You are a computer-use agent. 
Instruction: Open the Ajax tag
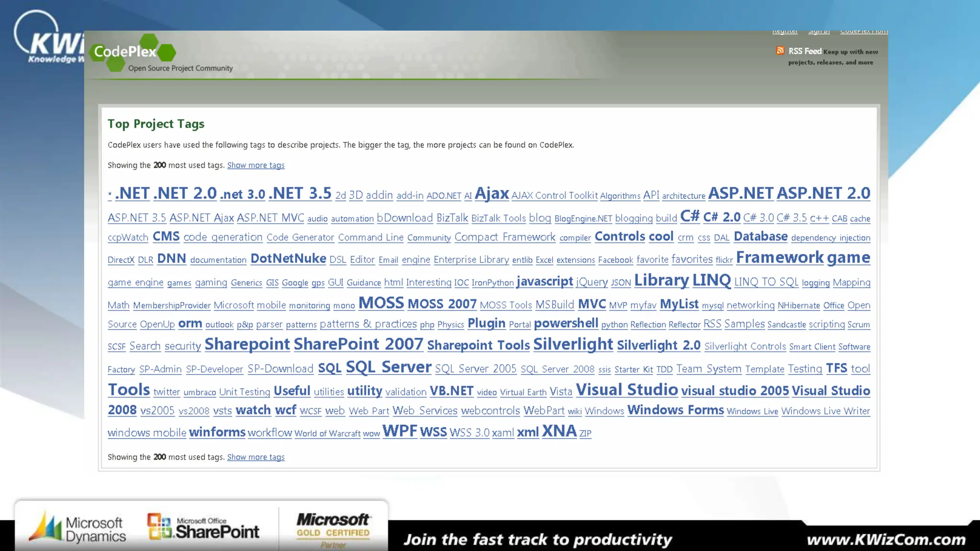coord(491,193)
